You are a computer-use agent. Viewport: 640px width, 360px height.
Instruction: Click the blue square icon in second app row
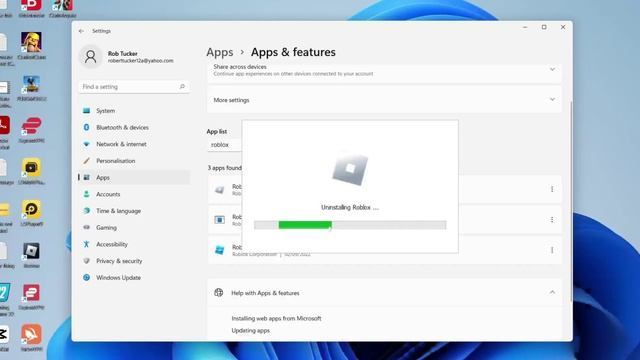coord(220,220)
